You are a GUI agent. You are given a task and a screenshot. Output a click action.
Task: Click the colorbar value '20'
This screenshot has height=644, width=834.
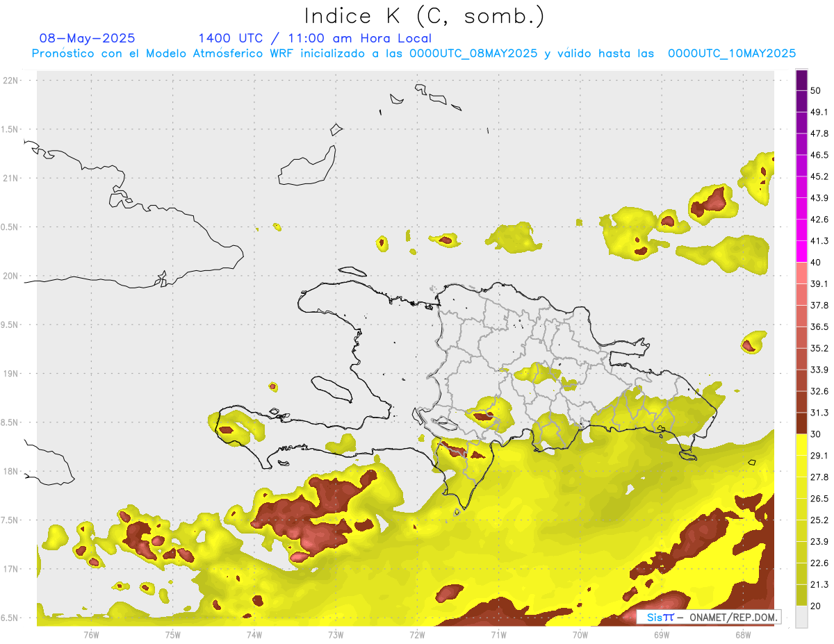tap(816, 606)
